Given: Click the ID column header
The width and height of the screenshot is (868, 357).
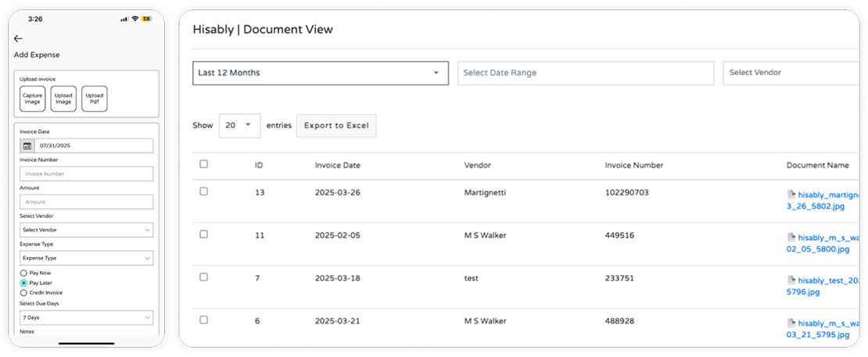Looking at the screenshot, I should pos(259,166).
